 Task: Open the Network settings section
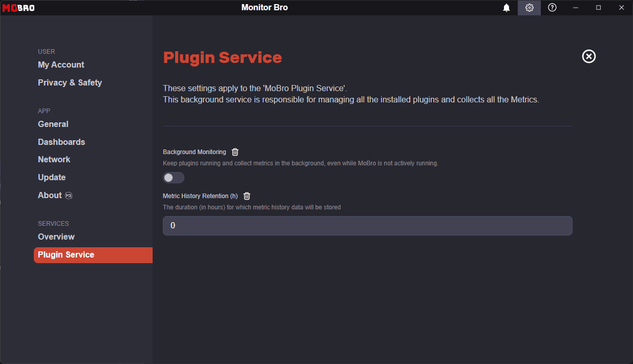54,159
